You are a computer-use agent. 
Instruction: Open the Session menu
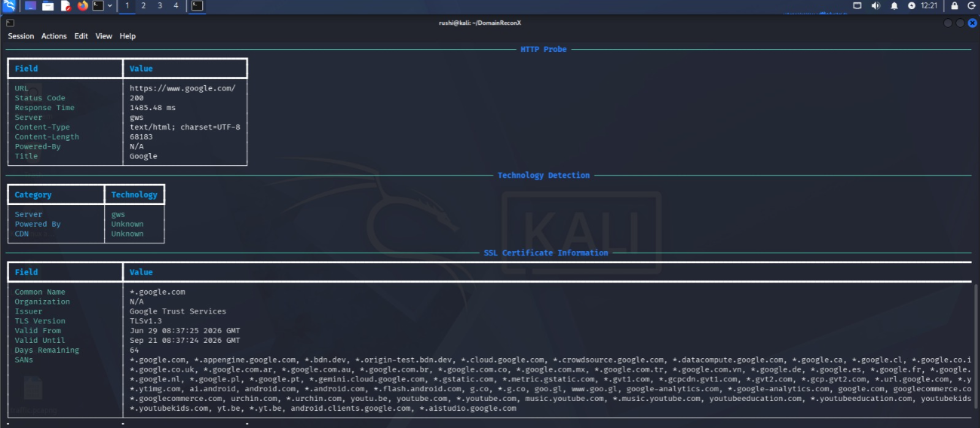[21, 36]
